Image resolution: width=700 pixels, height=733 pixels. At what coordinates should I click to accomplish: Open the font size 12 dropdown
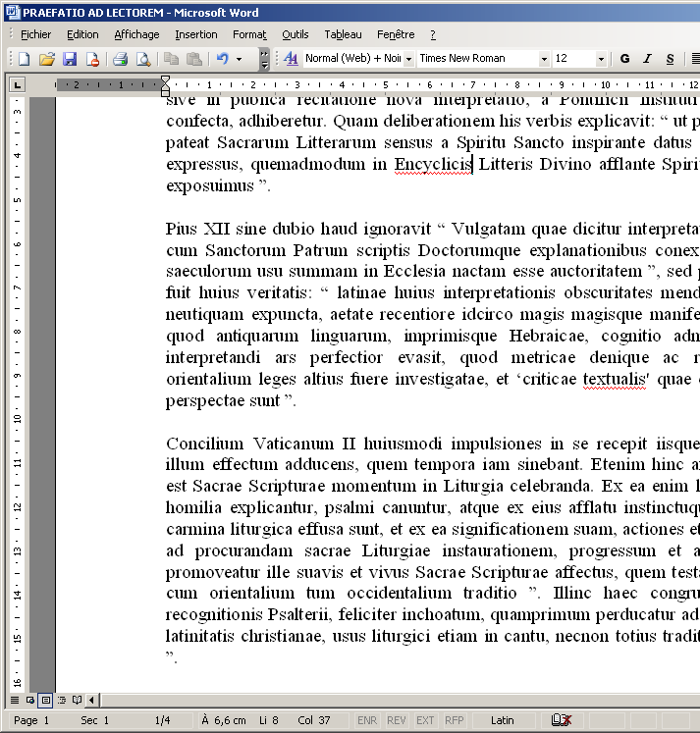point(601,59)
